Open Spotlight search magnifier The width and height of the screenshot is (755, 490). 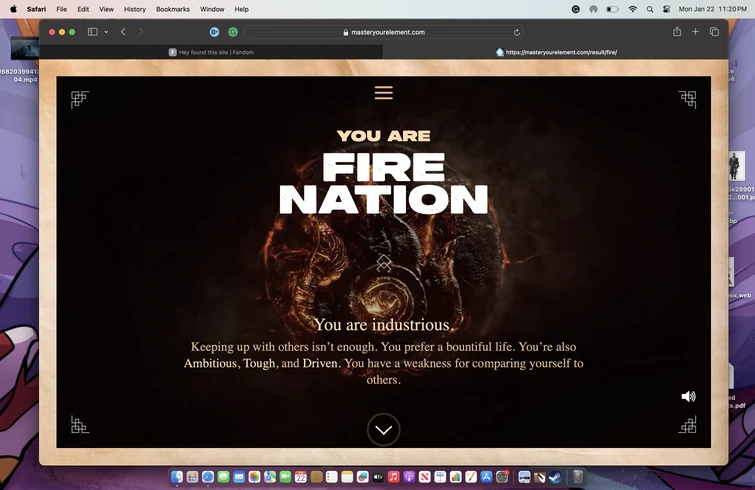tap(650, 9)
